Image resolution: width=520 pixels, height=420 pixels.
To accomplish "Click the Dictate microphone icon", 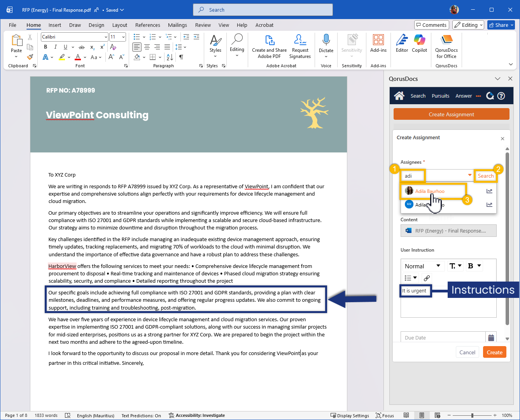I will coord(326,40).
